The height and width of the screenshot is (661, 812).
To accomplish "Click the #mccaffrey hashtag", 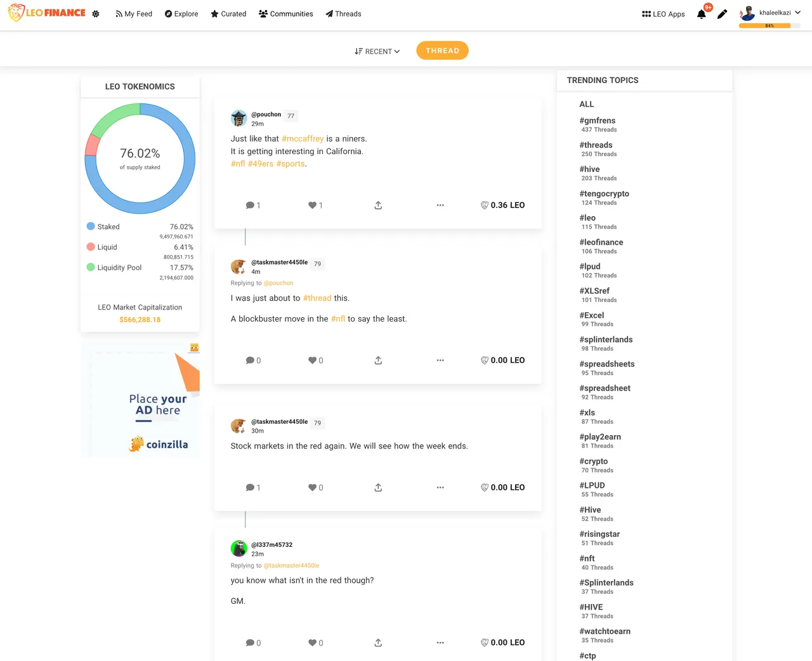I will tap(303, 139).
